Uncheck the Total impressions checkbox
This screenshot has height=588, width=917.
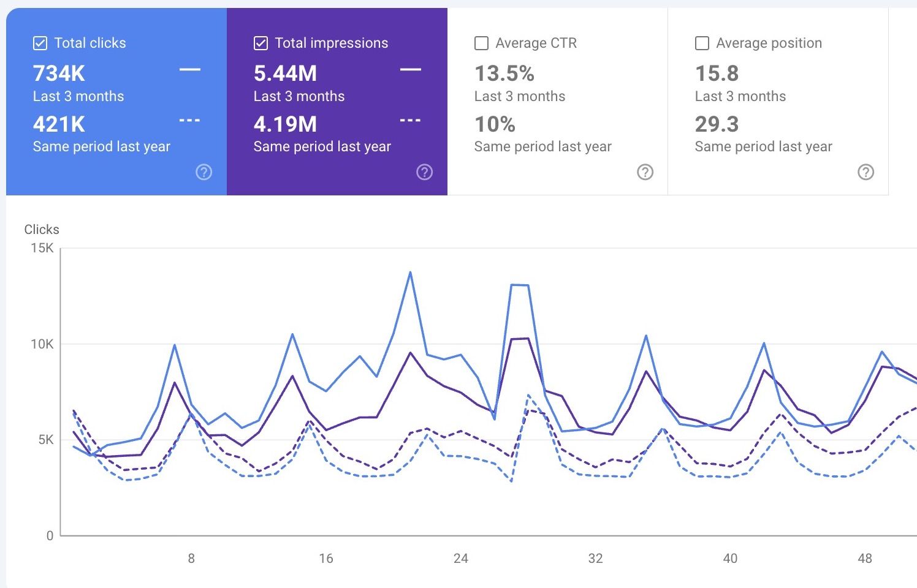pyautogui.click(x=261, y=43)
